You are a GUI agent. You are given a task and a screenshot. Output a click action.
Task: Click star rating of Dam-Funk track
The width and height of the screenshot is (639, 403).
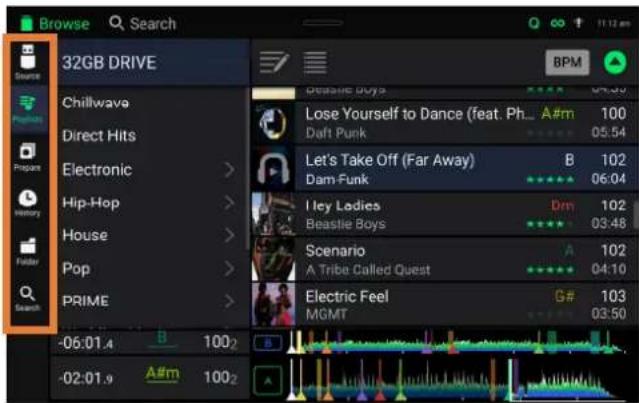(x=551, y=179)
